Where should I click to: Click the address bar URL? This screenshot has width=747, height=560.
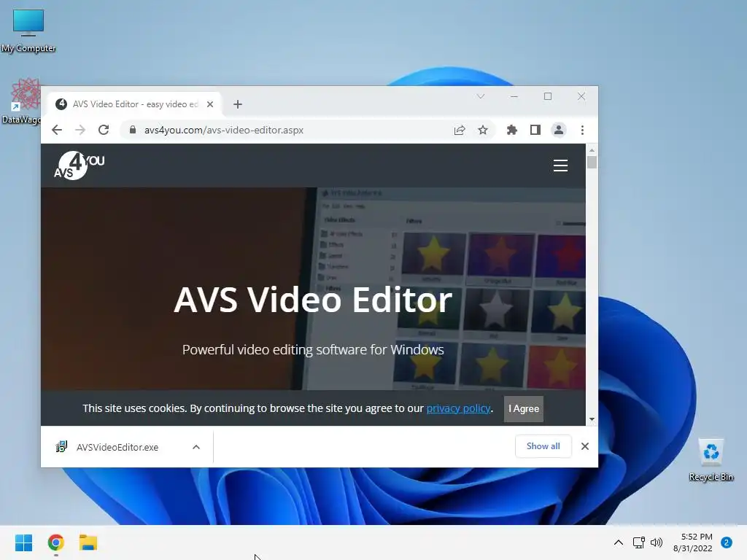click(x=224, y=130)
